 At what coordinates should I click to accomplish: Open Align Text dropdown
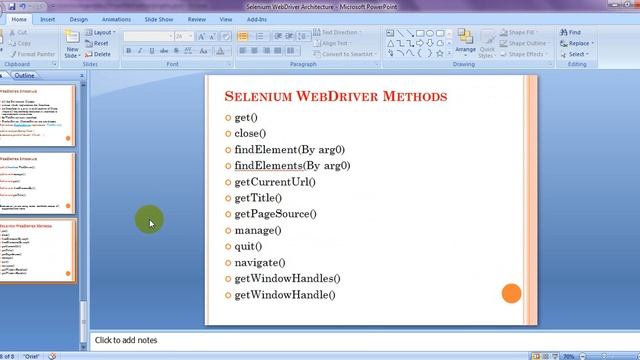[x=332, y=43]
